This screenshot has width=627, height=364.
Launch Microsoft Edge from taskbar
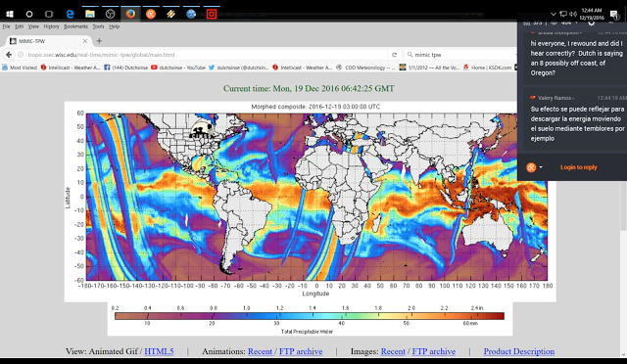click(70, 14)
